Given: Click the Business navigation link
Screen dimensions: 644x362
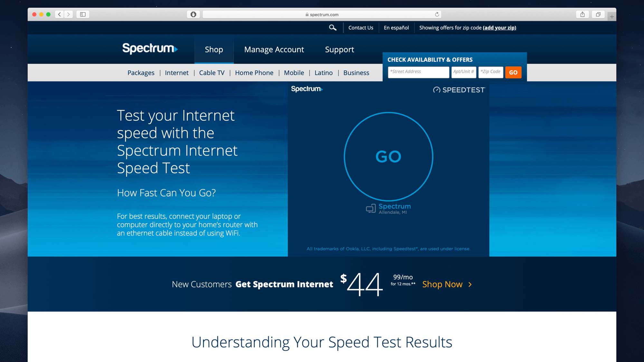Looking at the screenshot, I should (356, 72).
